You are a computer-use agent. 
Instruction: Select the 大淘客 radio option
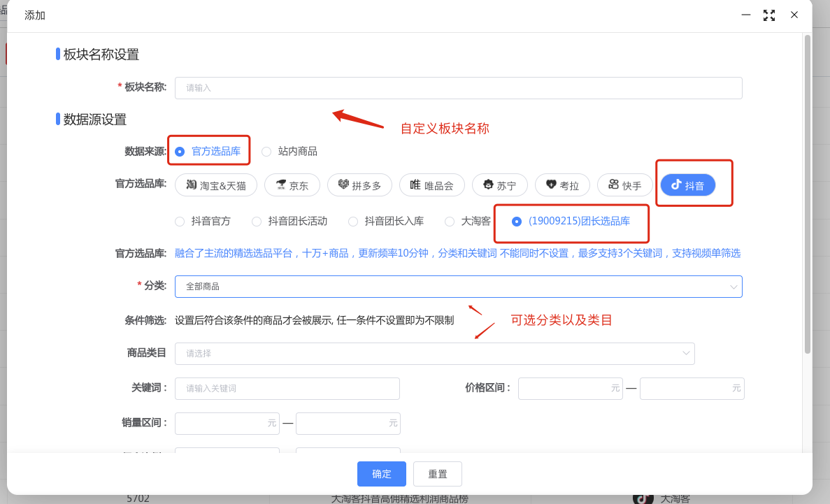point(468,222)
